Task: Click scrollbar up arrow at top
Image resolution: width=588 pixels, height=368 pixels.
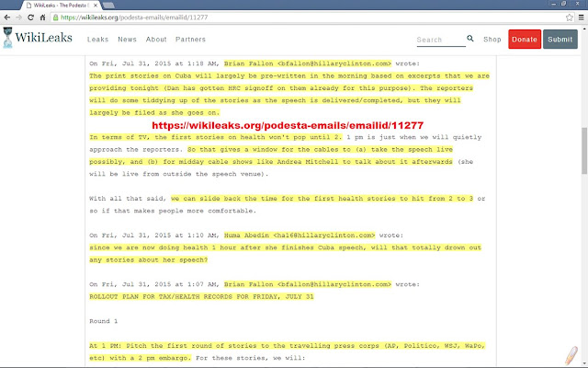Action: [x=584, y=29]
